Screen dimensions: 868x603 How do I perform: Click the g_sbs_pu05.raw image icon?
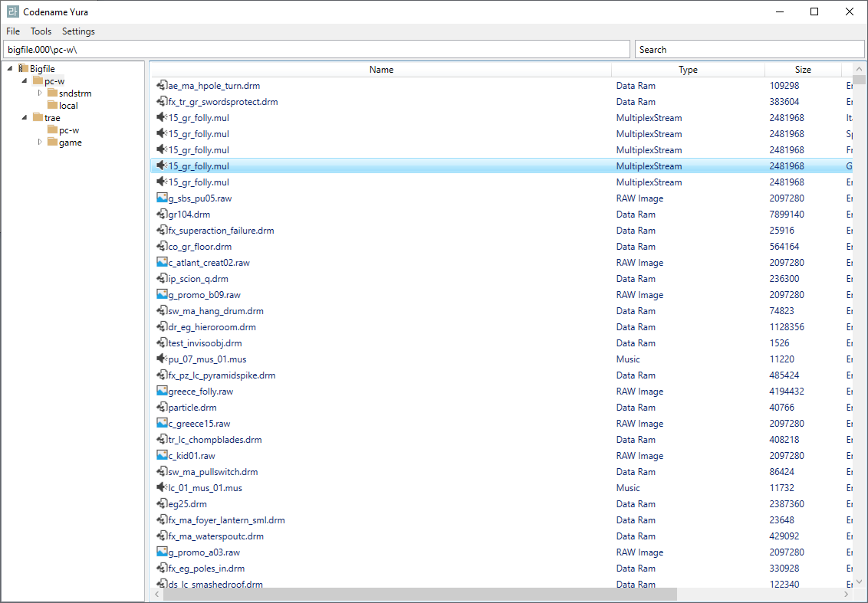point(162,198)
